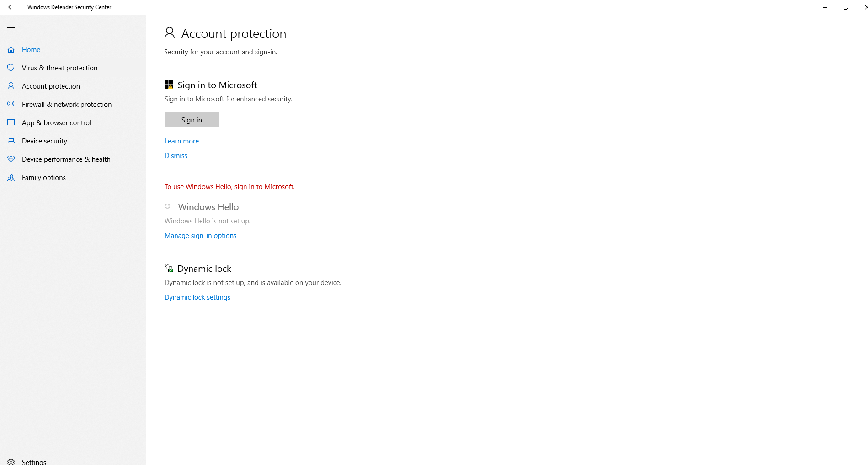Viewport: 868px width, 465px height.
Task: Toggle the hamburger navigation menu
Action: click(11, 26)
